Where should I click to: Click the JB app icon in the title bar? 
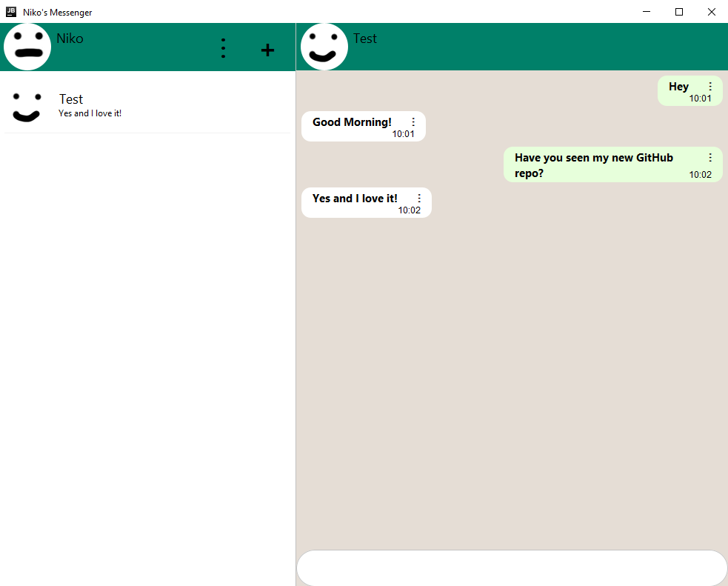point(11,12)
